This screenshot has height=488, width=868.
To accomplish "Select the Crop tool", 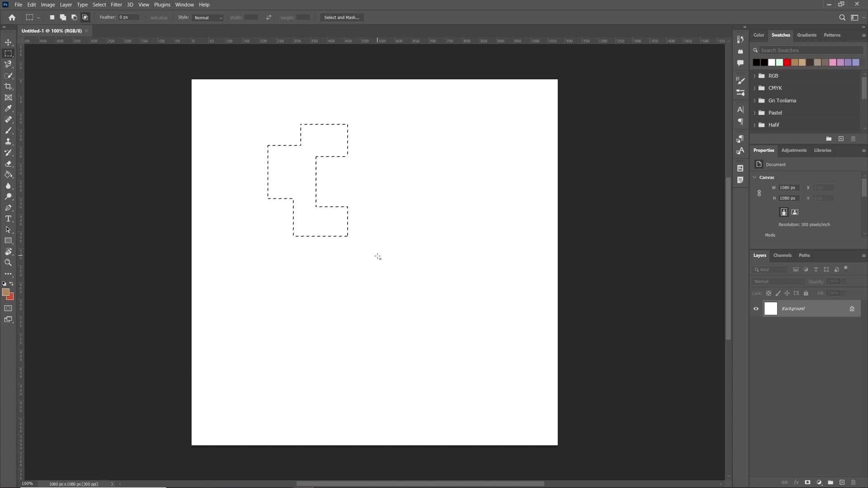I will pos(8,86).
